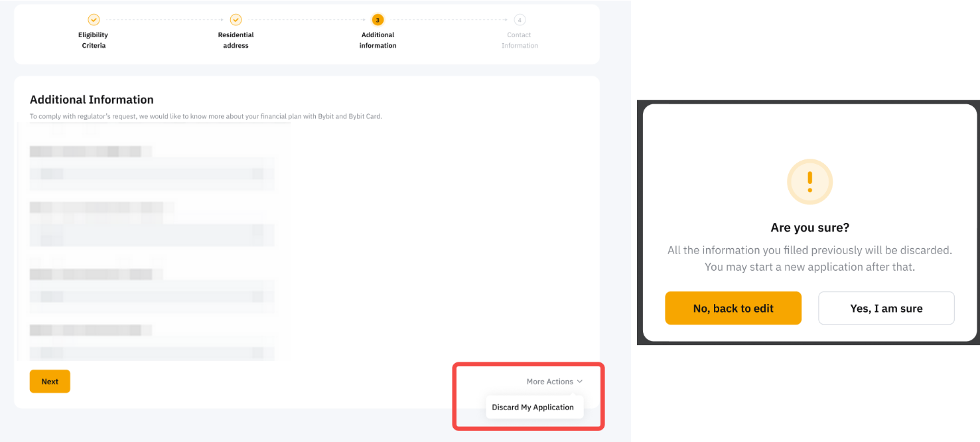Click the Eligibility Criteria step checkmark icon
This screenshot has height=442, width=980.
click(94, 20)
